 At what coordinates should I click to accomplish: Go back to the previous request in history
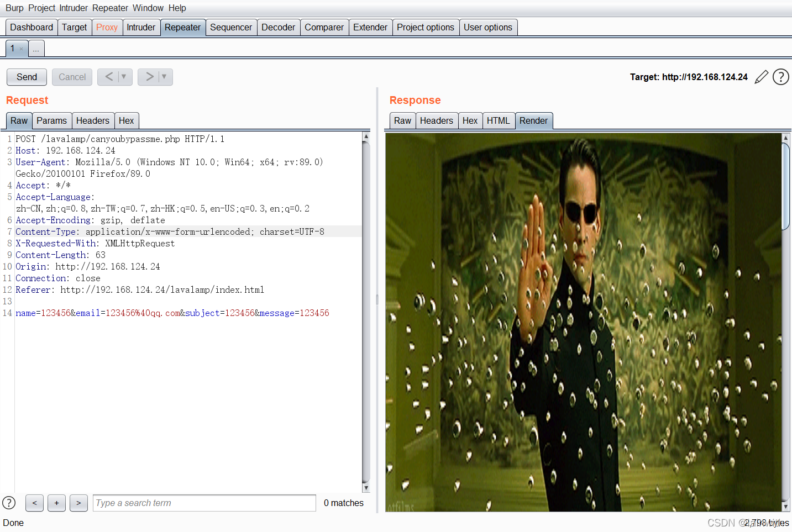[x=109, y=77]
